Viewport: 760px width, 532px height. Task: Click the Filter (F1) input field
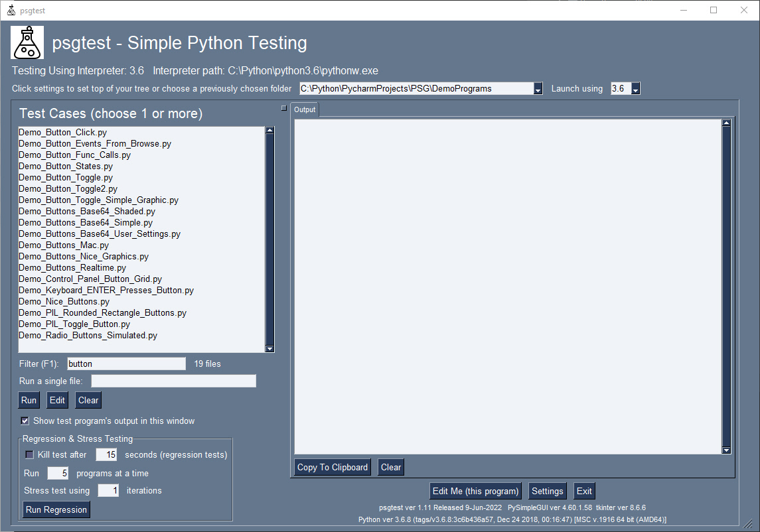tap(126, 364)
